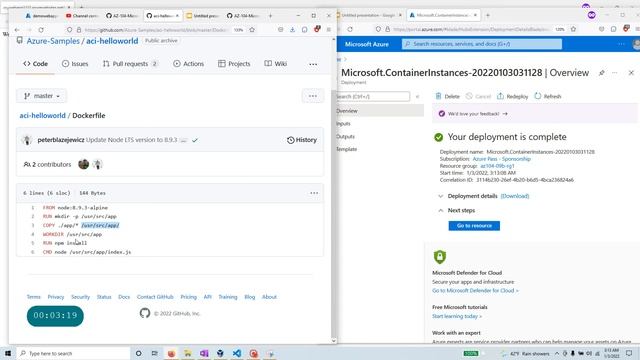Click the Azure blade menu search field

coord(373,96)
